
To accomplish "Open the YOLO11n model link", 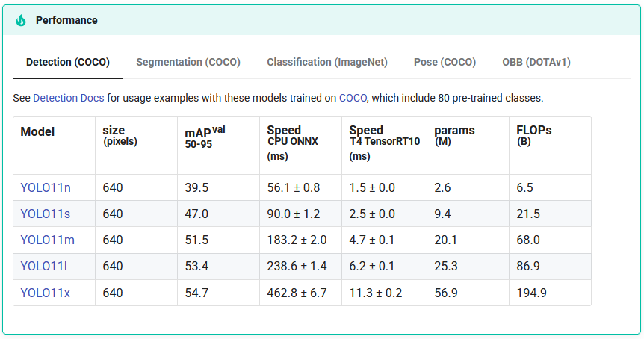I will tap(46, 187).
